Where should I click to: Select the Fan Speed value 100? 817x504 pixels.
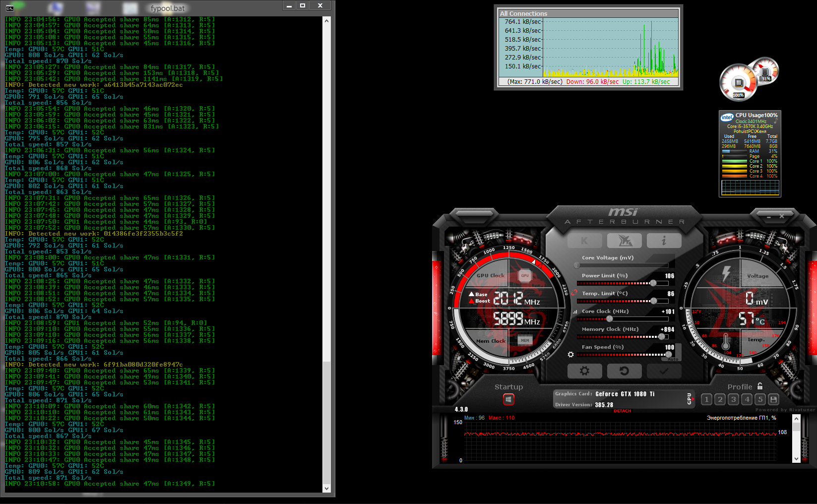click(669, 347)
